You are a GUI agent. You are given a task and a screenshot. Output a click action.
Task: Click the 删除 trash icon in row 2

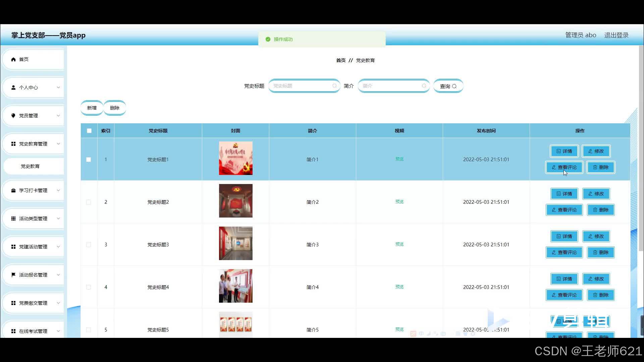595,210
